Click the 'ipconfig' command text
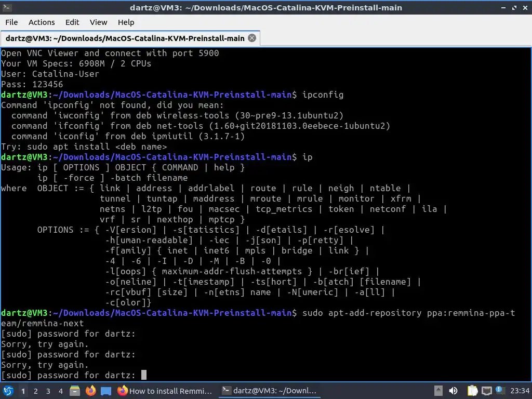The image size is (532, 399). coord(323,95)
